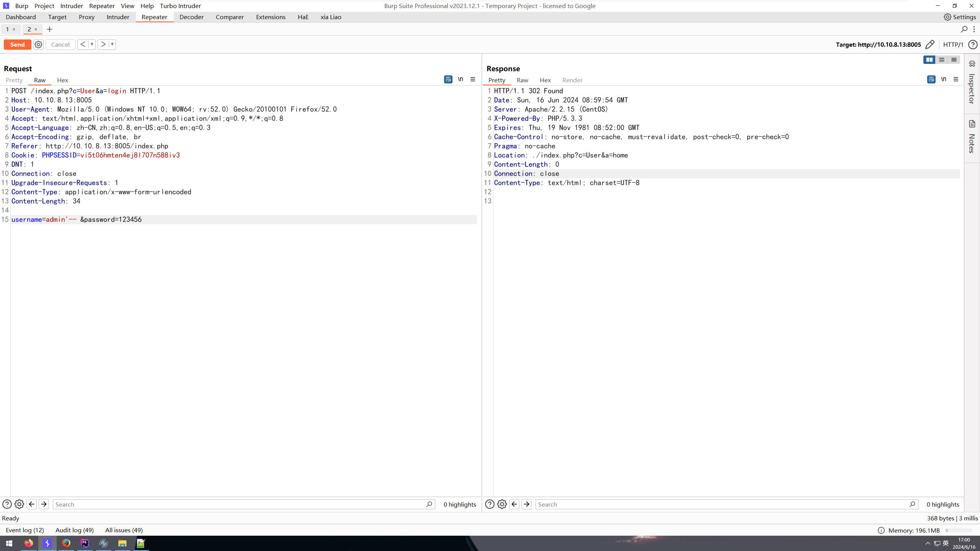
Task: Toggle request line wrap icon
Action: click(448, 79)
